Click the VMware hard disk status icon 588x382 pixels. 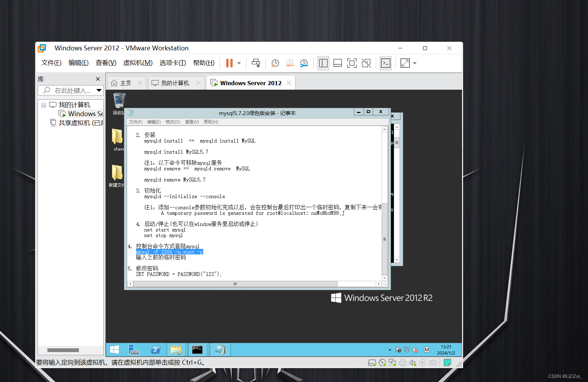(x=372, y=363)
